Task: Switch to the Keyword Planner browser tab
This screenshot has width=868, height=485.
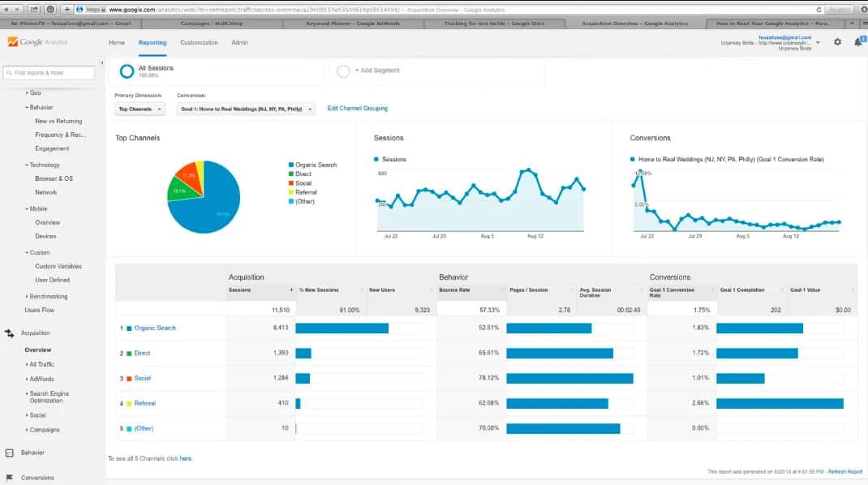Action: [353, 24]
